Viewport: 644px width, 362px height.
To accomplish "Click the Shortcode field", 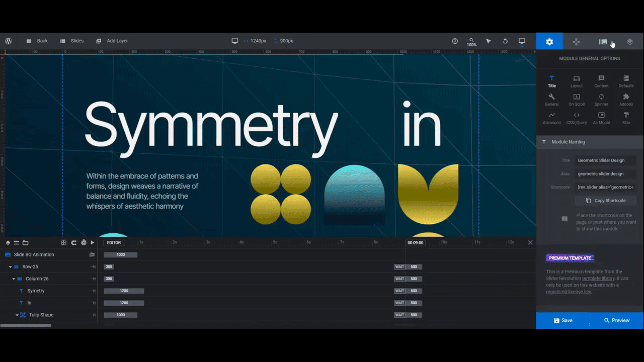I will click(605, 187).
